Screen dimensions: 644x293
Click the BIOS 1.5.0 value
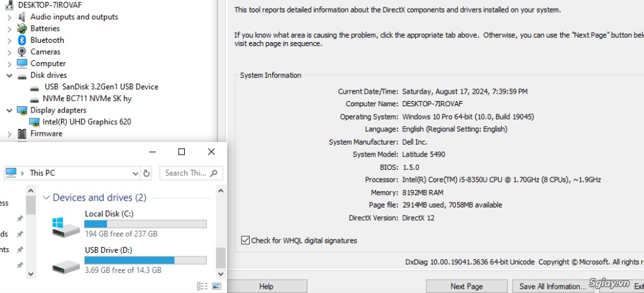411,167
